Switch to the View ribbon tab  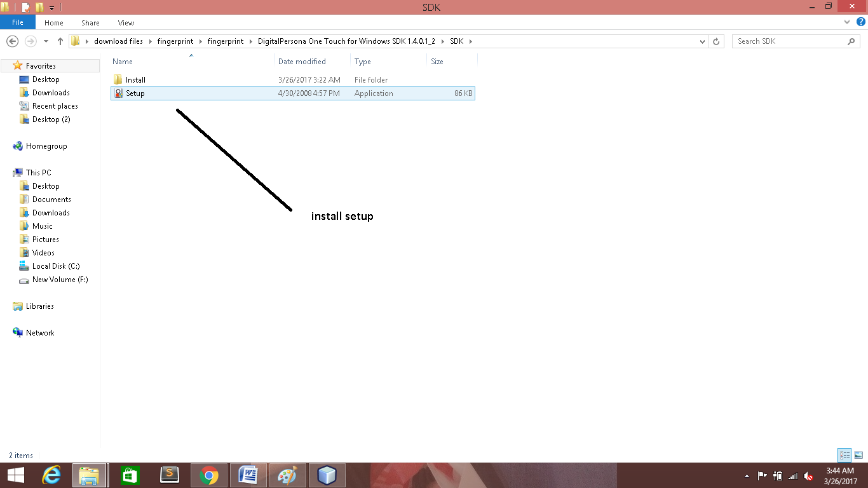point(126,23)
